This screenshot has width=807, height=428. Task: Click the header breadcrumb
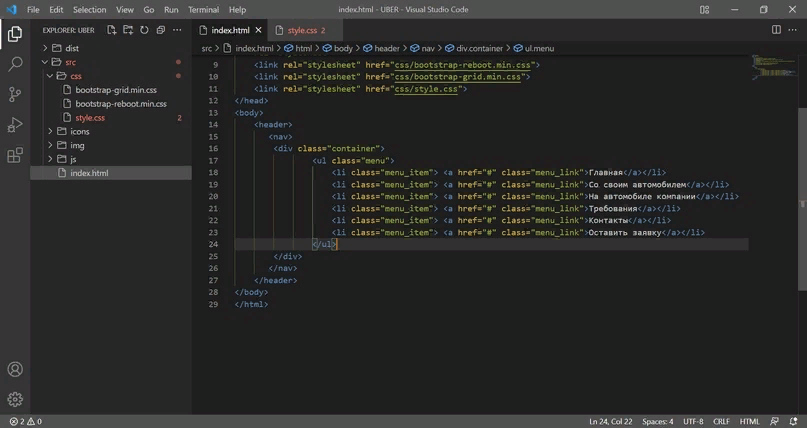pyautogui.click(x=387, y=48)
